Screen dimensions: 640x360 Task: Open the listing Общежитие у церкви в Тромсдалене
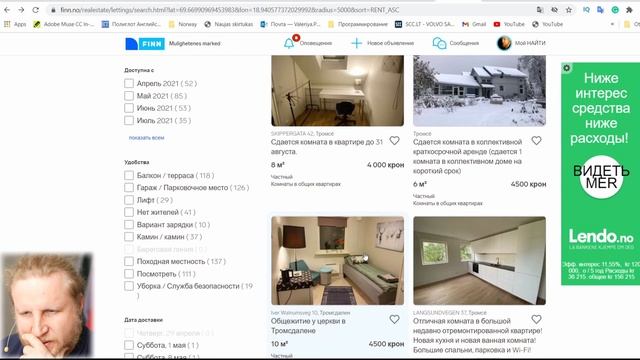308,326
